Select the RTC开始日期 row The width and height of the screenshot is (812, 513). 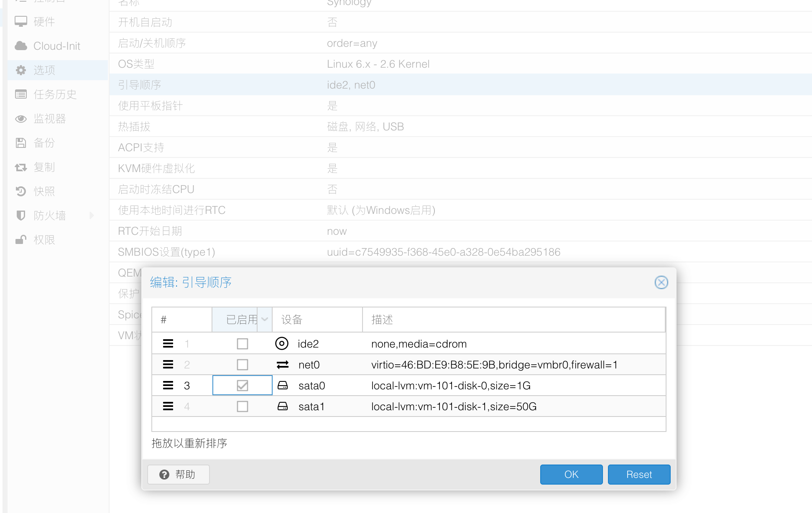[460, 231]
